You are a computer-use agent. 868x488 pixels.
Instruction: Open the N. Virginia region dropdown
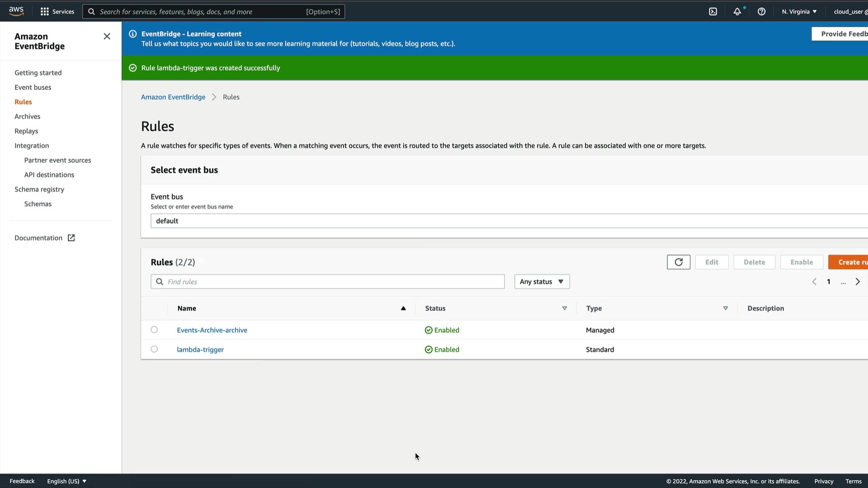tap(799, 12)
